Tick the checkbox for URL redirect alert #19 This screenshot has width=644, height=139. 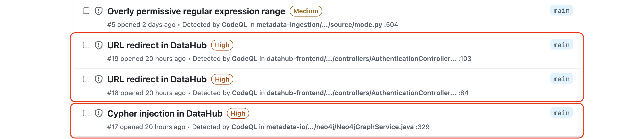click(86, 45)
